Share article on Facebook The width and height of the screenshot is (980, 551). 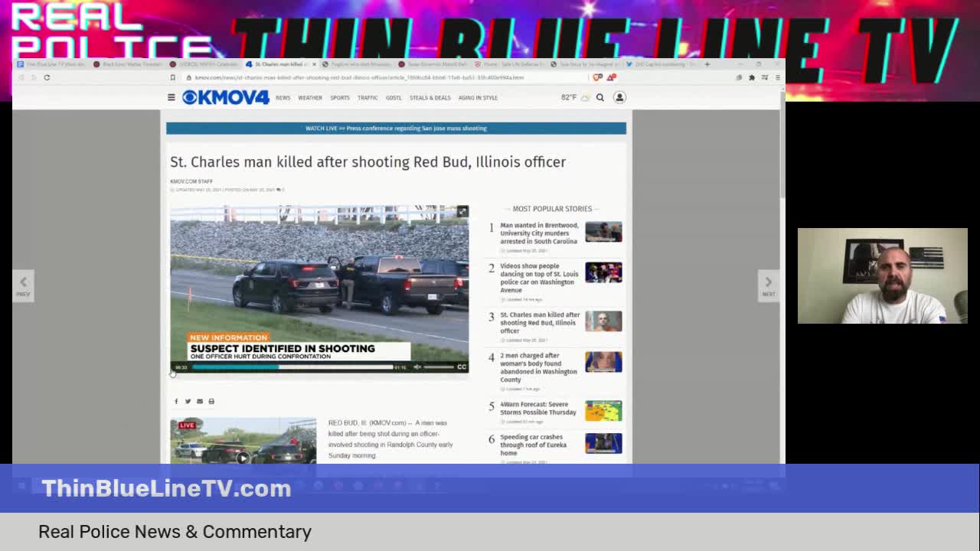point(176,401)
